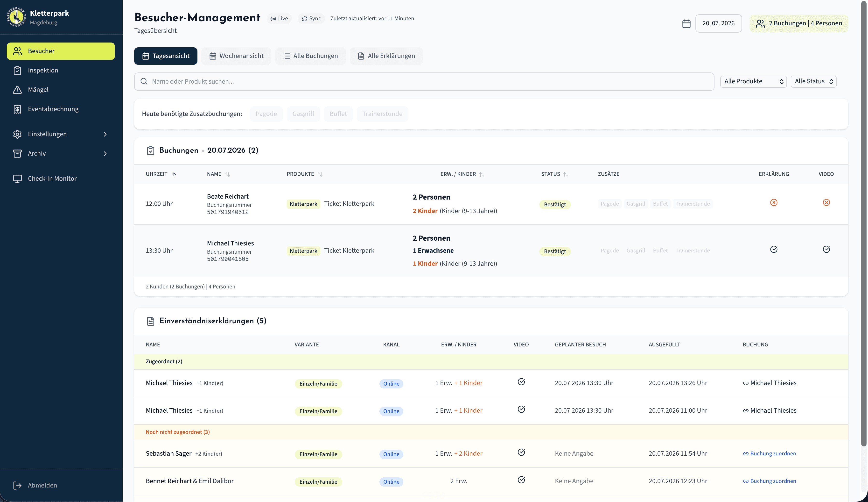Click Michael Thiesies' completed Erklärung check icon

click(x=774, y=249)
